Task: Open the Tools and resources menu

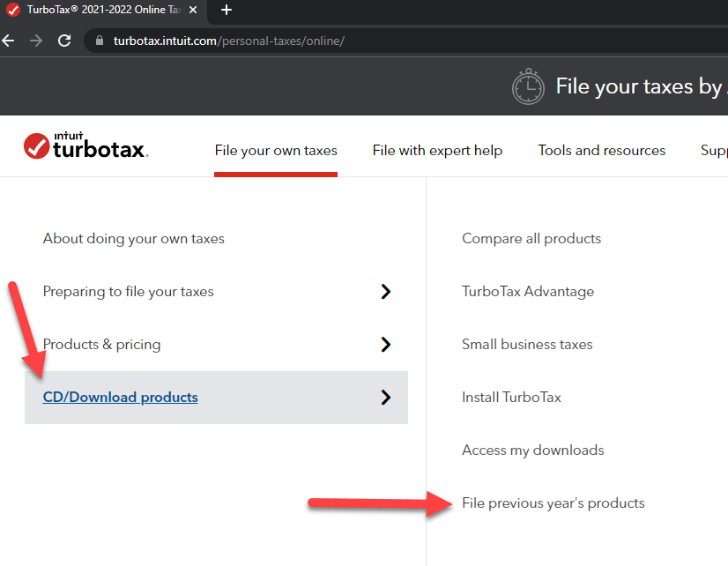Action: point(602,151)
